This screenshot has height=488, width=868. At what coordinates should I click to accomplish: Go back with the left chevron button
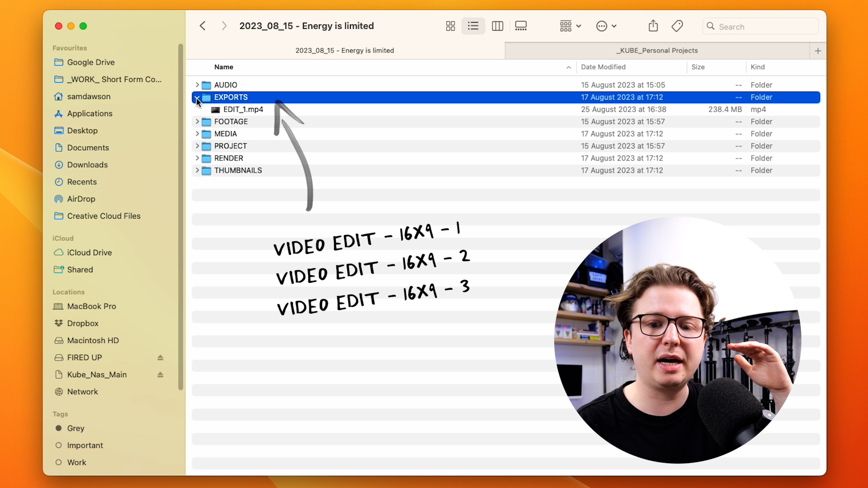click(x=203, y=26)
